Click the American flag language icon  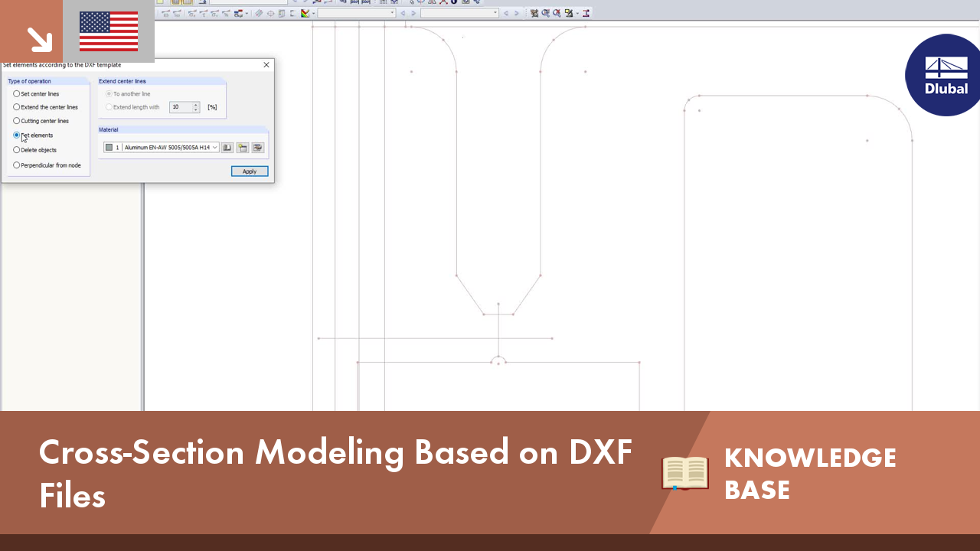click(107, 32)
